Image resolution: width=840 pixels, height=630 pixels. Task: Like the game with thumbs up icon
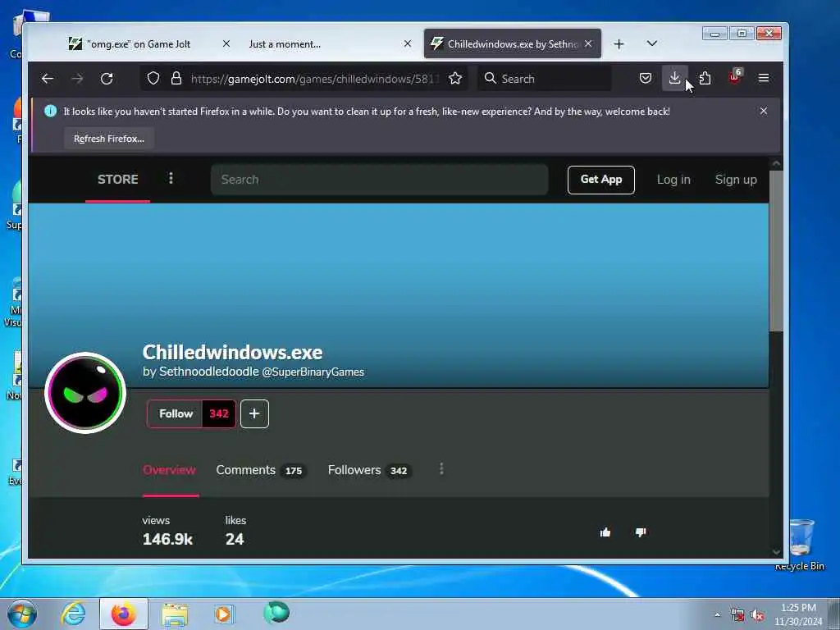click(x=605, y=532)
